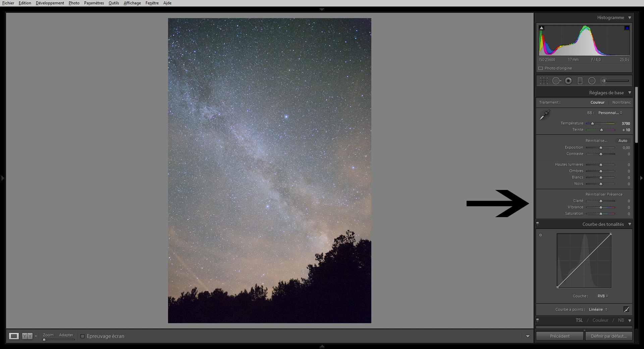Open the toolbar content dropdown arrow
Viewport: 644px width, 349px height.
528,336
